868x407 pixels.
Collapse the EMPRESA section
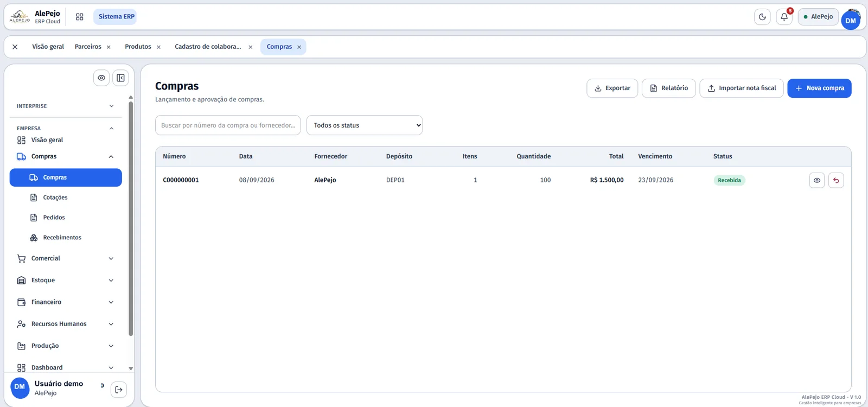click(x=66, y=129)
